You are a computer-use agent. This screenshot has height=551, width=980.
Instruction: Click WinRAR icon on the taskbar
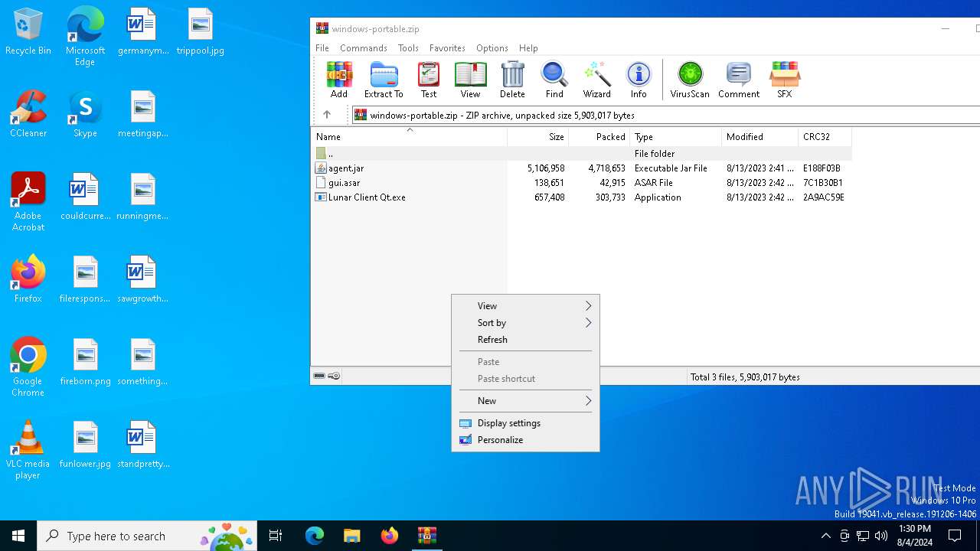pos(426,536)
